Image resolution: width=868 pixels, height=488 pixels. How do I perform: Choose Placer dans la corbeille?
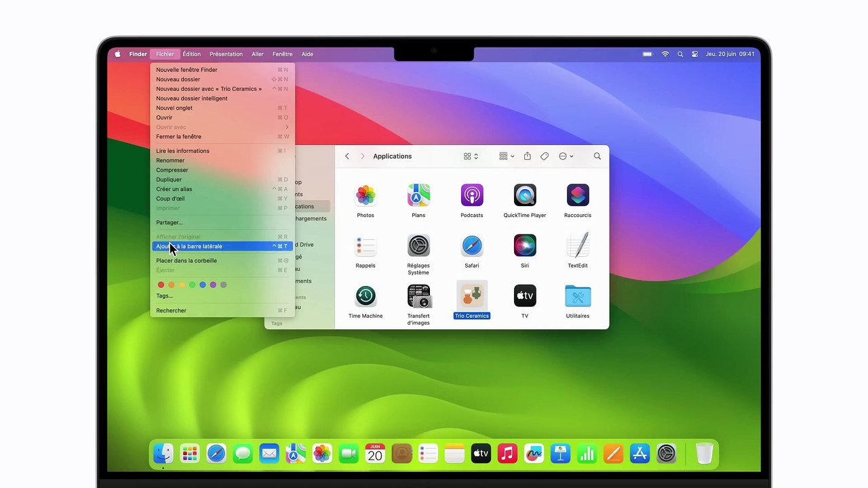click(222, 260)
